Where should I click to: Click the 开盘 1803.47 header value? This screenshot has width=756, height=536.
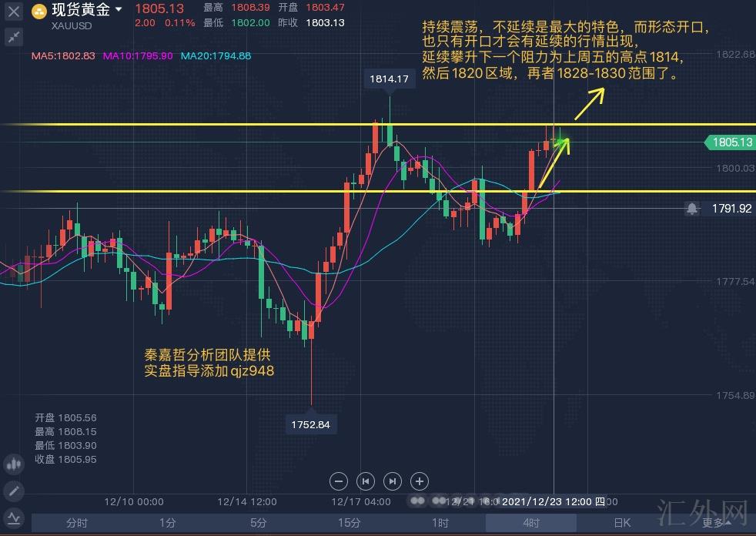(312, 8)
